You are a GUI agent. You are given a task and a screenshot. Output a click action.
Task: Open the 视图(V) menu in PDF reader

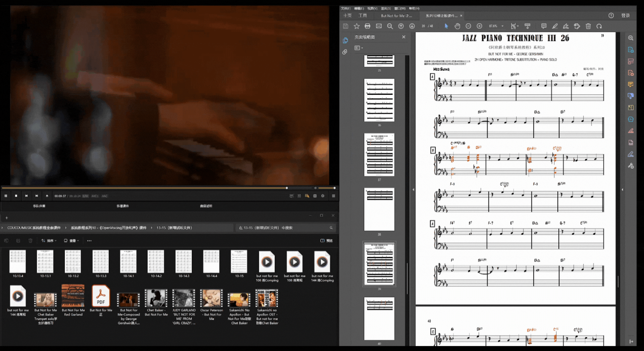click(372, 8)
